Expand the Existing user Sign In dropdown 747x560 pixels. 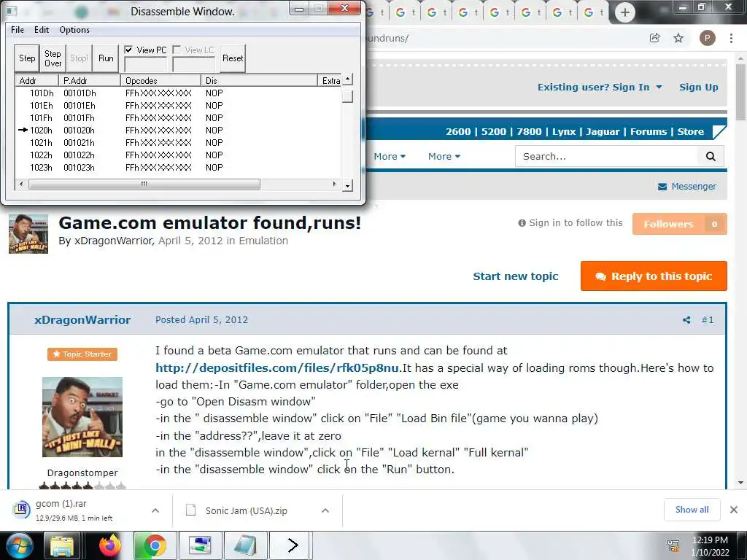600,87
